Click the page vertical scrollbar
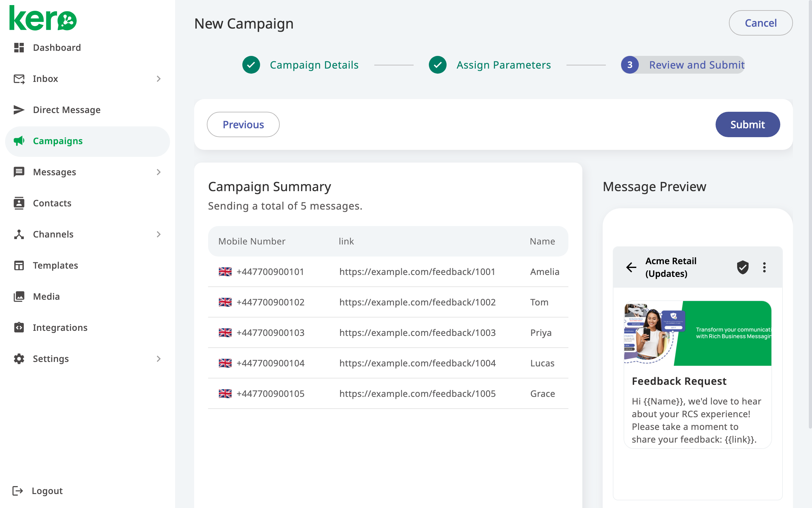Image resolution: width=812 pixels, height=508 pixels. point(810,215)
